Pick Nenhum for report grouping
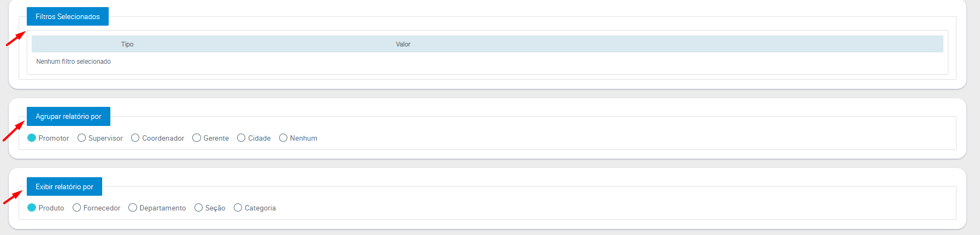The height and width of the screenshot is (235, 980). click(283, 138)
